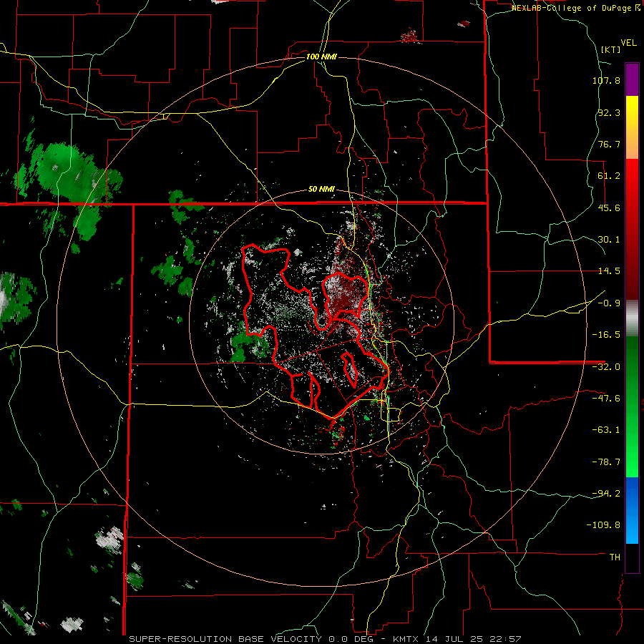
Task: Click the VEL legend title
Action: click(x=628, y=43)
